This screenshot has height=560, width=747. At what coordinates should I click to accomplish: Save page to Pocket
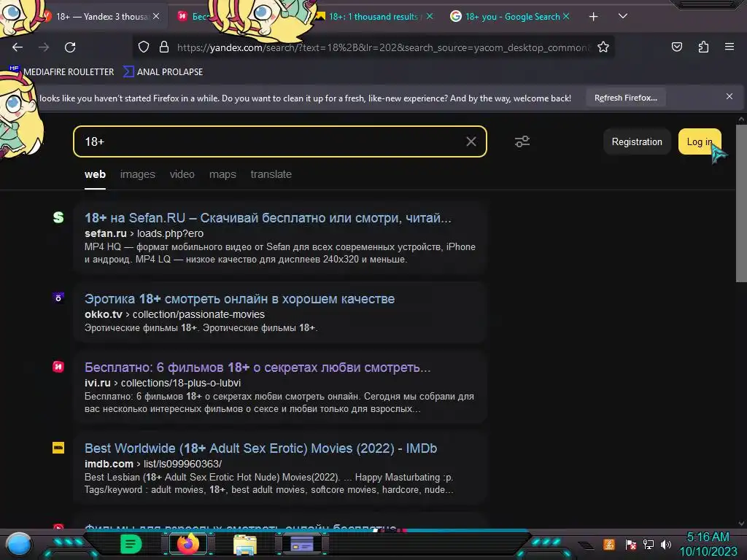[x=676, y=47]
